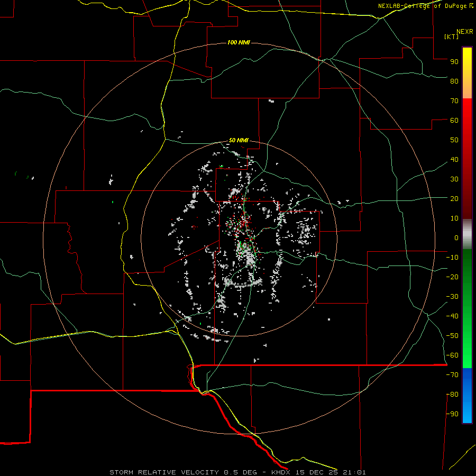Click the "NEXR" label above the color scale

pos(465,32)
